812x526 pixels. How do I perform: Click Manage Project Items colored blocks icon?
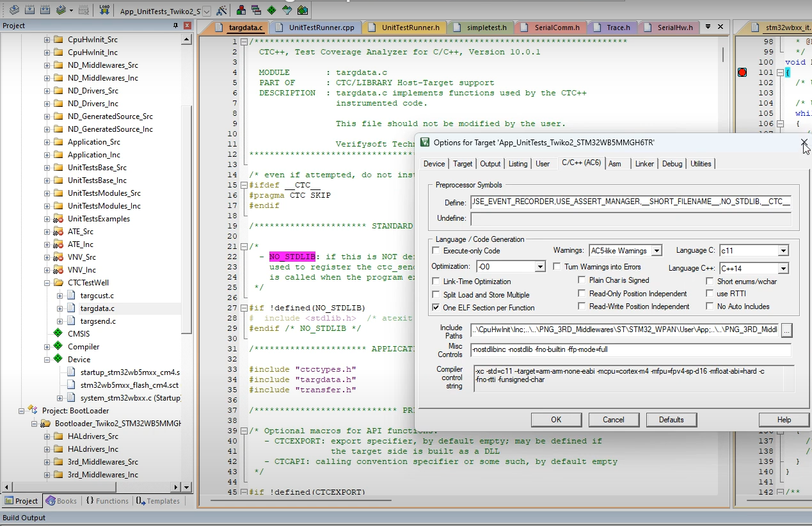pos(241,10)
